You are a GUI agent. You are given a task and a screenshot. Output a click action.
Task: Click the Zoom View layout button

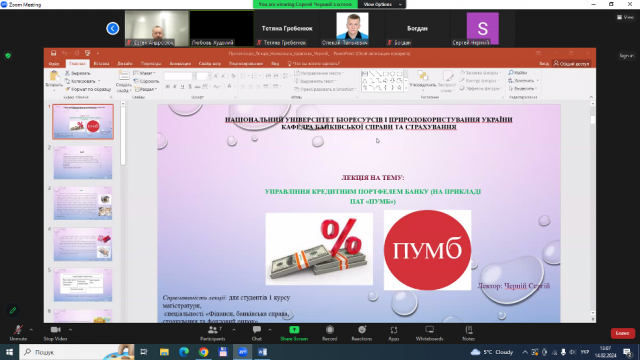tap(625, 17)
